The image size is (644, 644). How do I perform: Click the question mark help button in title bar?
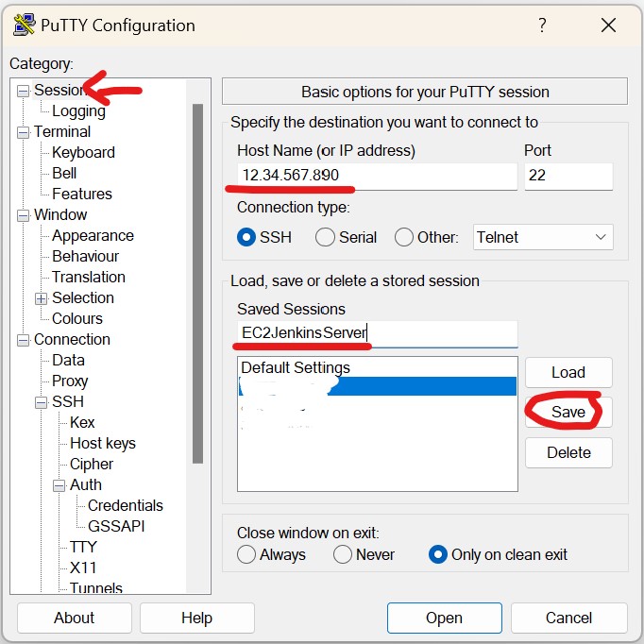tap(542, 25)
